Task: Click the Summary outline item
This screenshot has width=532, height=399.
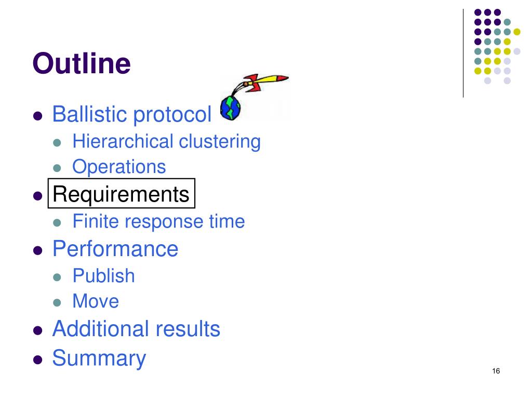Action: tap(99, 358)
